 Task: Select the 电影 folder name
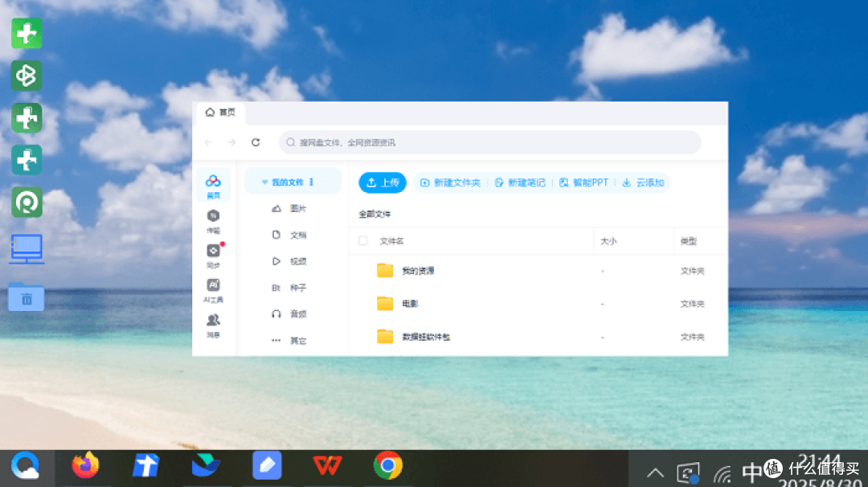click(410, 304)
